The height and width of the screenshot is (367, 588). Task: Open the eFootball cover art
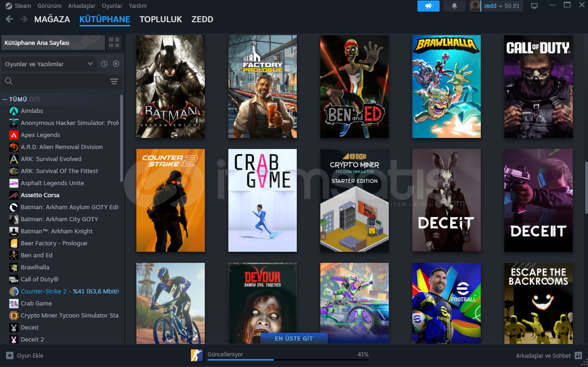pos(447,303)
